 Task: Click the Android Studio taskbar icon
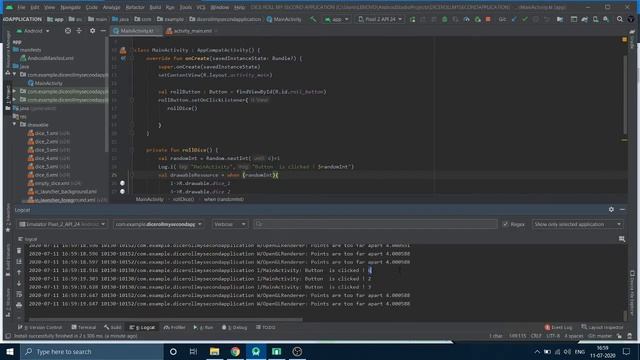click(256, 351)
